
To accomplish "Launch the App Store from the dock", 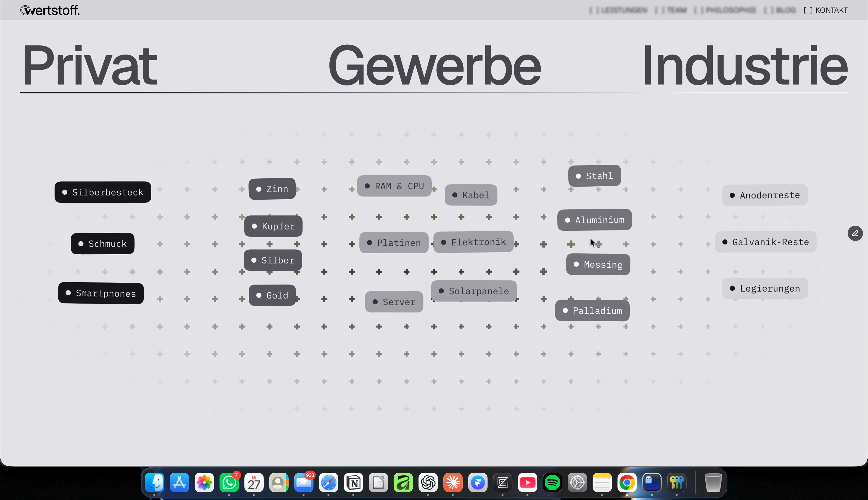I will coord(179,482).
